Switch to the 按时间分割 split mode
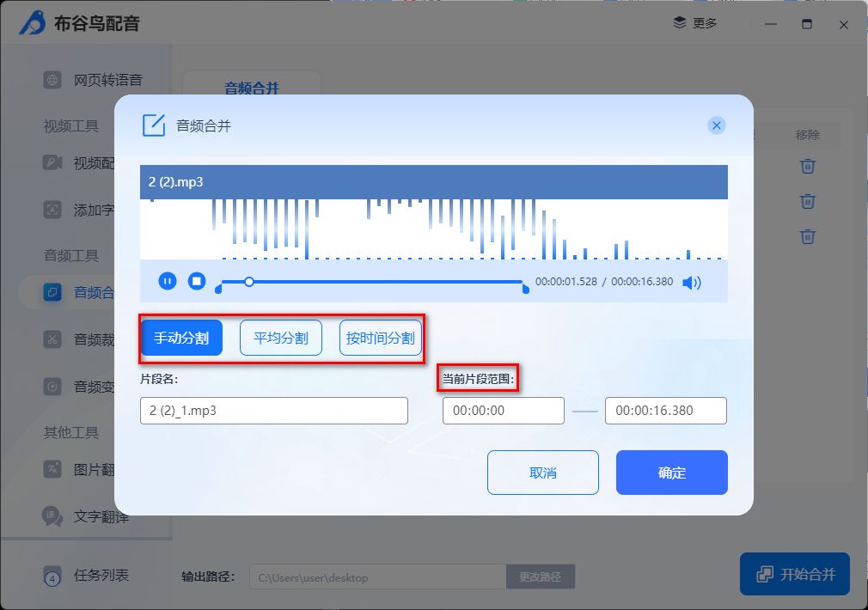Image resolution: width=868 pixels, height=610 pixels. (x=380, y=338)
